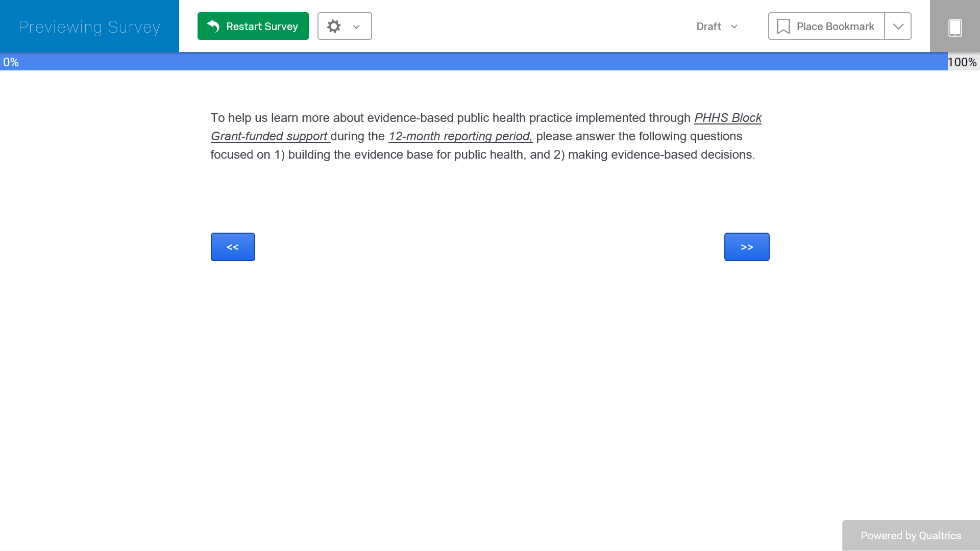
Task: Click the 0% progress label
Action: coord(11,62)
